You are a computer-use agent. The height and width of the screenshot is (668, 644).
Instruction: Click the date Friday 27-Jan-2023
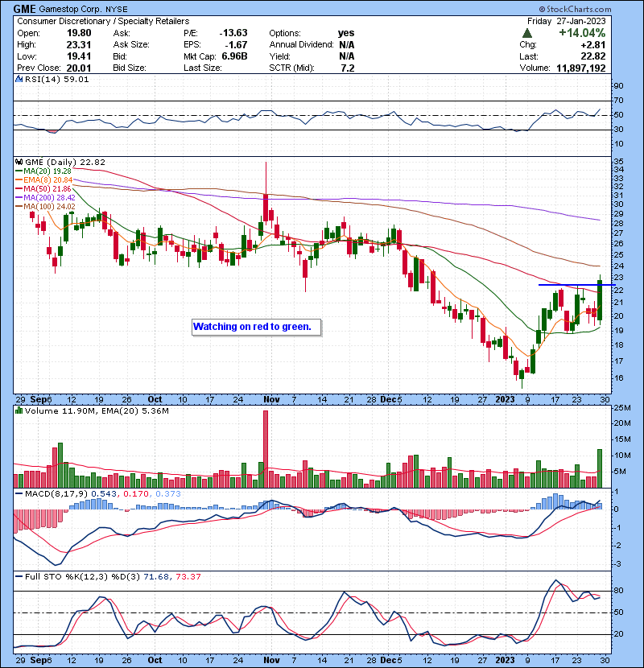566,21
